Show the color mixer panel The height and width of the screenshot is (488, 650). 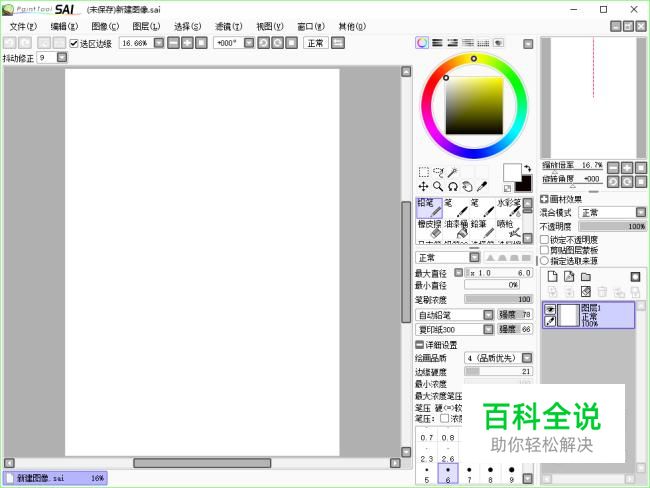pyautogui.click(x=468, y=43)
